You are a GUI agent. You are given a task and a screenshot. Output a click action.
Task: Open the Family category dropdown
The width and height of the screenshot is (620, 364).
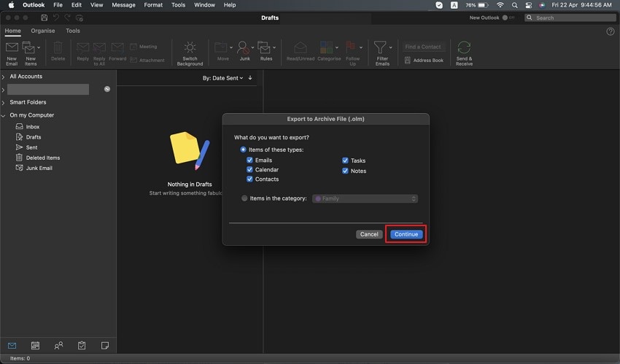point(365,199)
